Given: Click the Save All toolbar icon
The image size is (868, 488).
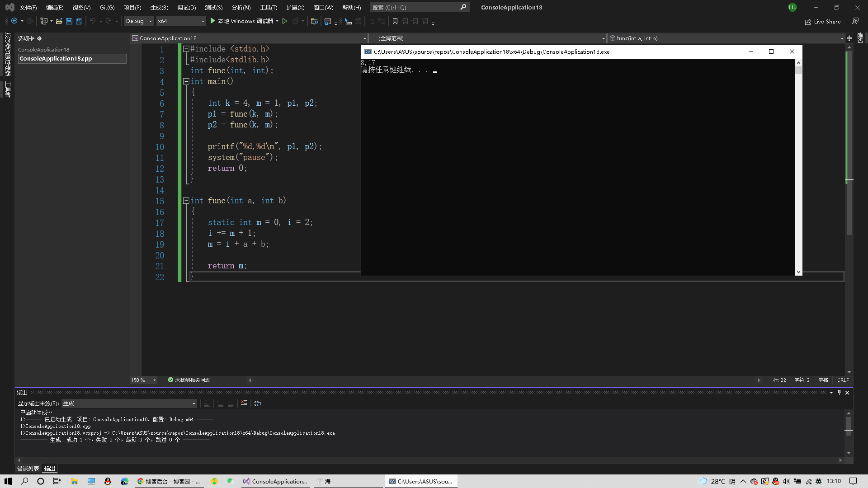Looking at the screenshot, I should 79,21.
